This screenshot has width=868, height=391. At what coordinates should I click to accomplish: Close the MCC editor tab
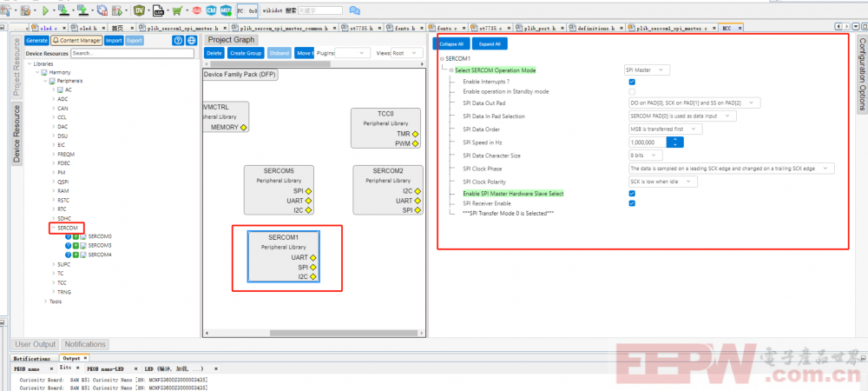[x=739, y=28]
